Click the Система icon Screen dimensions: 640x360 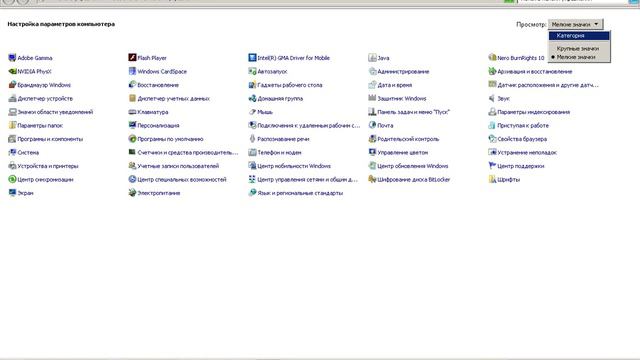(x=12, y=152)
